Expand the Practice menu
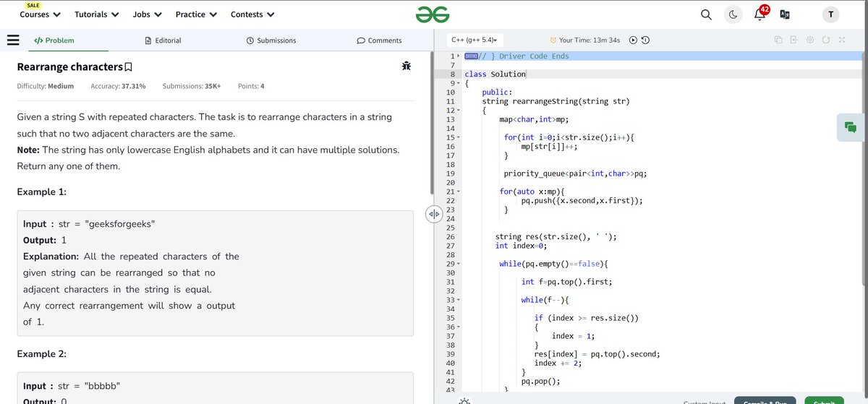Image resolution: width=868 pixels, height=404 pixels. (196, 14)
